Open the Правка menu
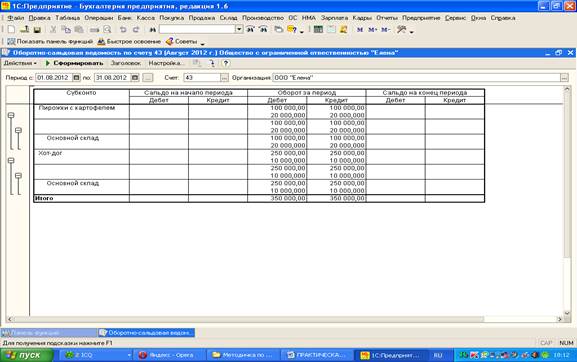577x362 pixels. pos(39,18)
